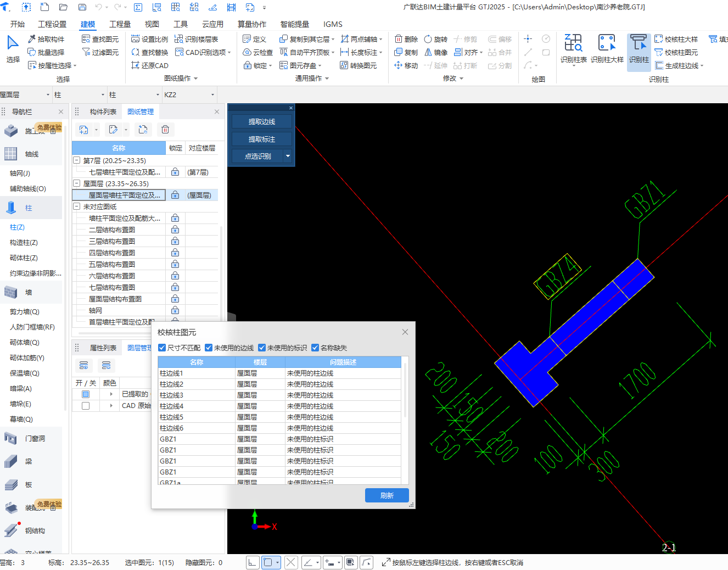The height and width of the screenshot is (570, 728).
Task: Click 校核柱图元 in the ribbon
Action: coord(676,52)
